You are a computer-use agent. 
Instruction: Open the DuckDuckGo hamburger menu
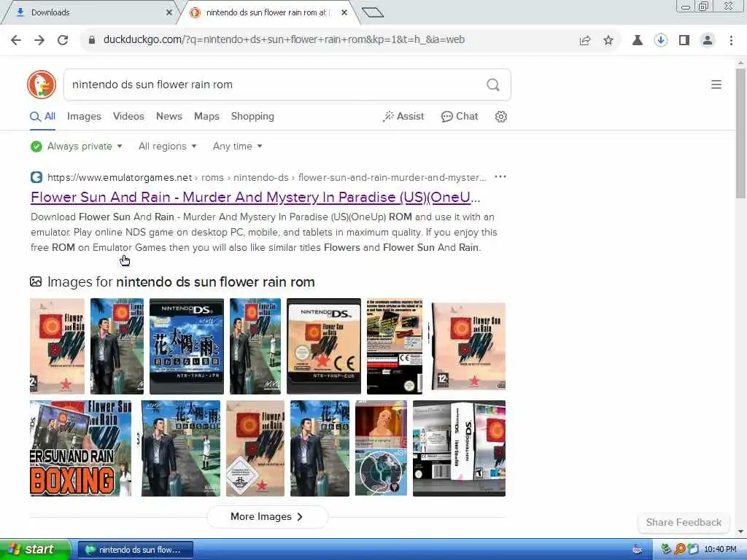(716, 85)
